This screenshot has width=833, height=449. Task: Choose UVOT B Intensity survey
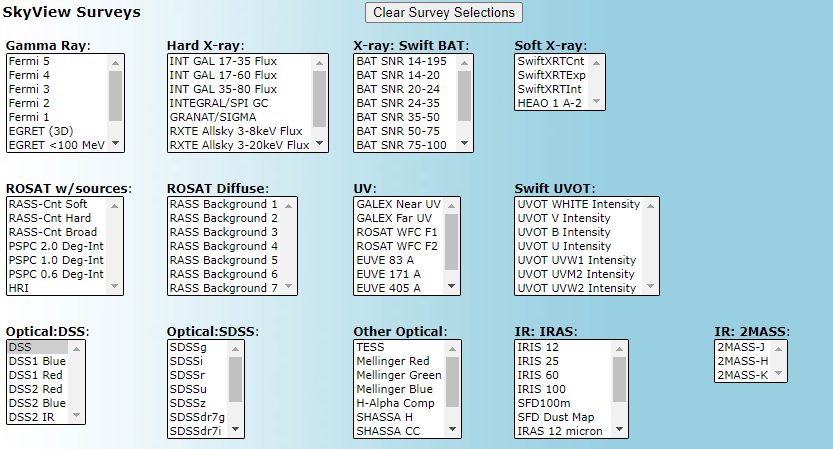579,232
